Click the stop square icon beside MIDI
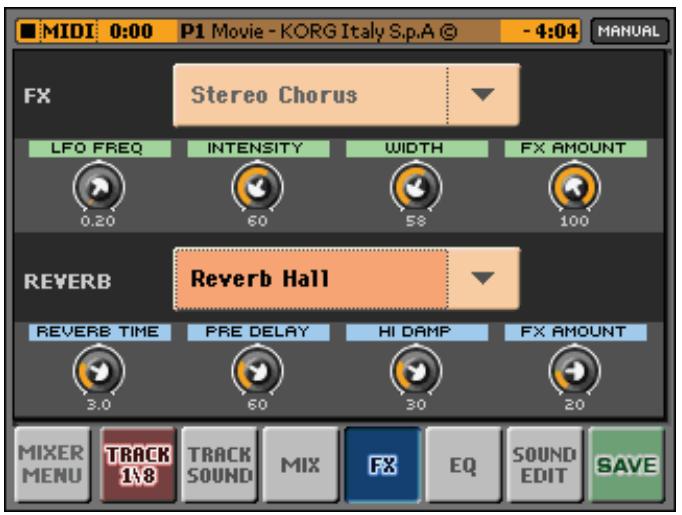The width and height of the screenshot is (682, 515). tap(28, 31)
